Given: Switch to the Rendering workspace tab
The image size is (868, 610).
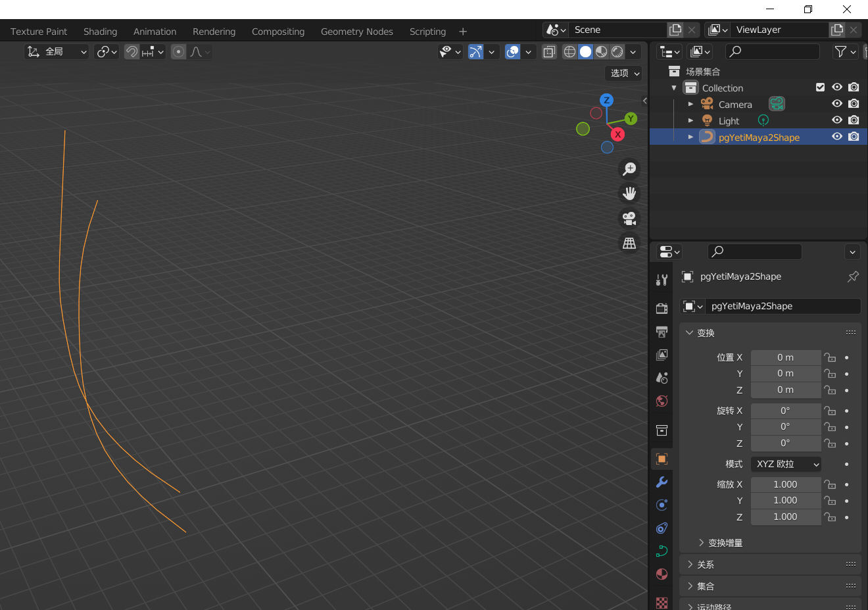Looking at the screenshot, I should tap(214, 32).
